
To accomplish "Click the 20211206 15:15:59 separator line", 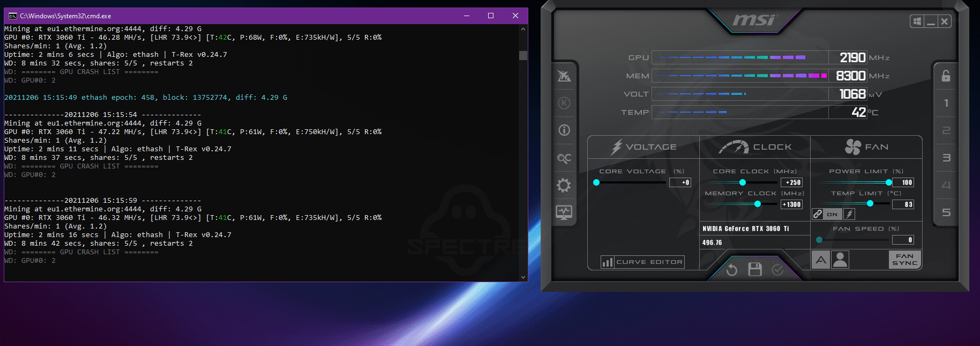I will (x=103, y=201).
